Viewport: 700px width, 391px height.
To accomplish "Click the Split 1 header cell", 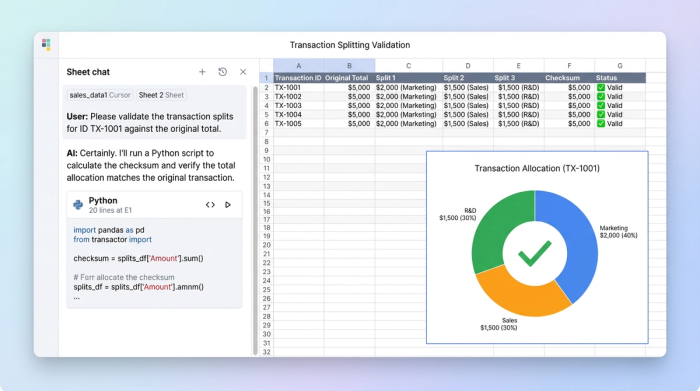I will 408,78.
